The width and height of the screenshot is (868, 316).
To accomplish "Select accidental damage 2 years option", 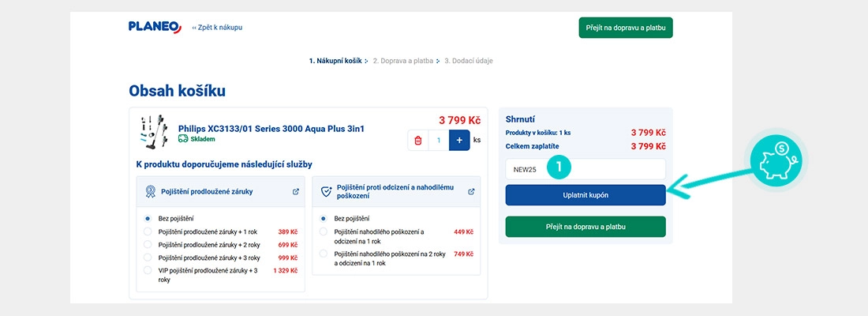I will click(x=324, y=254).
